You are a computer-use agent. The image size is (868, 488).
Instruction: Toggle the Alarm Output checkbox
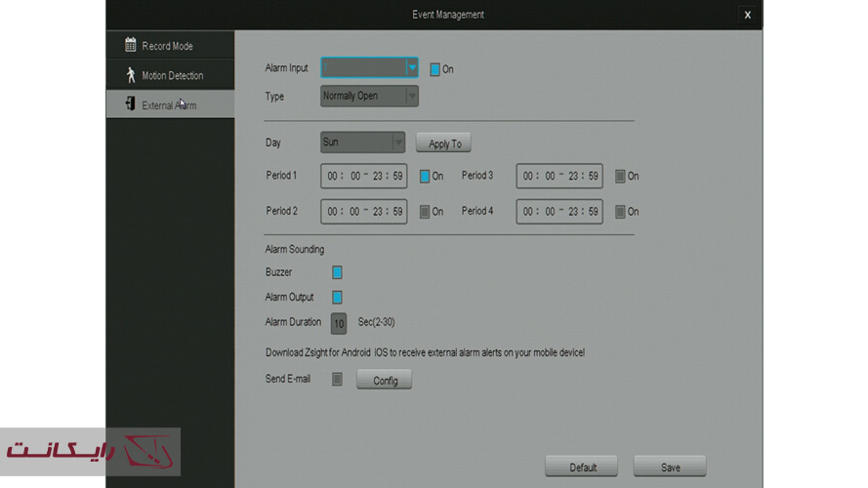click(x=337, y=298)
